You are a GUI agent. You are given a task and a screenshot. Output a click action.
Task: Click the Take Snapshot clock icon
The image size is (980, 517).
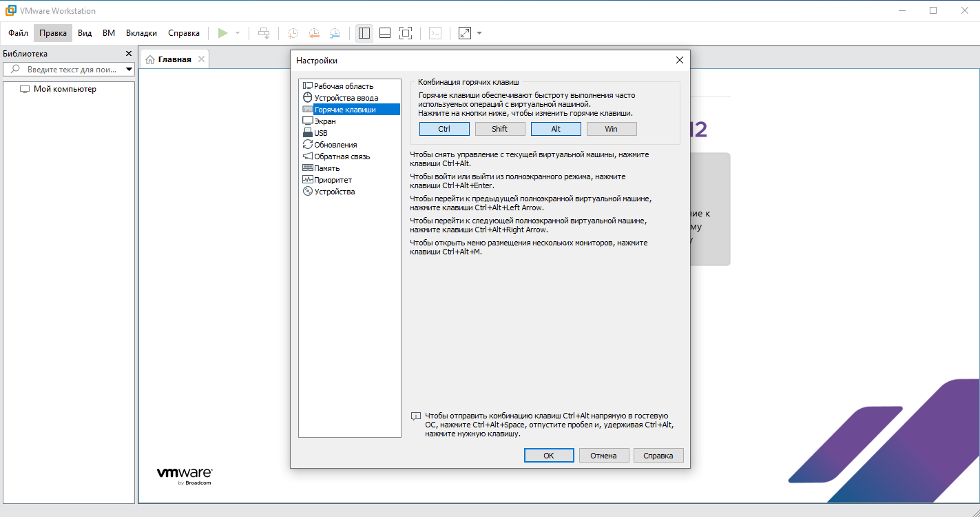(x=293, y=33)
